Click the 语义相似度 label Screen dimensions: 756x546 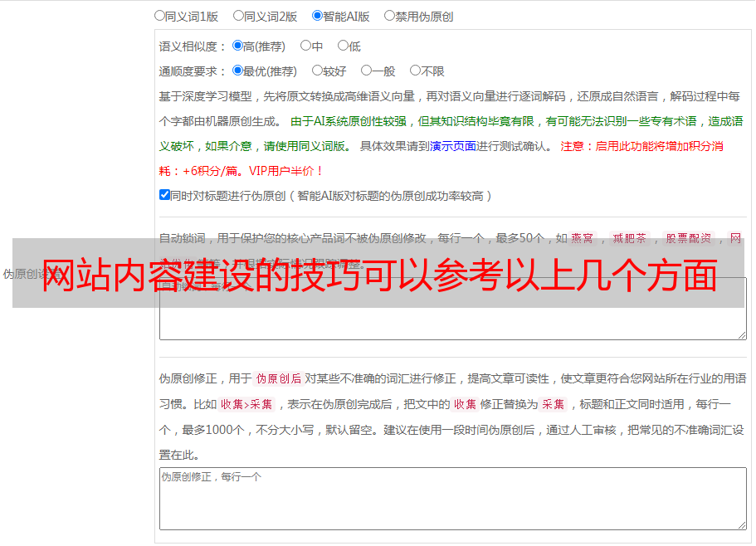pyautogui.click(x=193, y=46)
